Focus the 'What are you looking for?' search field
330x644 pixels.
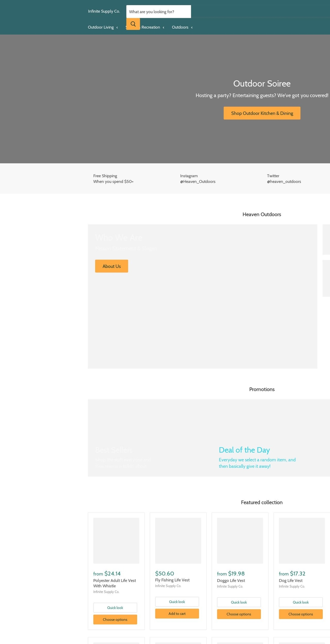pyautogui.click(x=158, y=12)
